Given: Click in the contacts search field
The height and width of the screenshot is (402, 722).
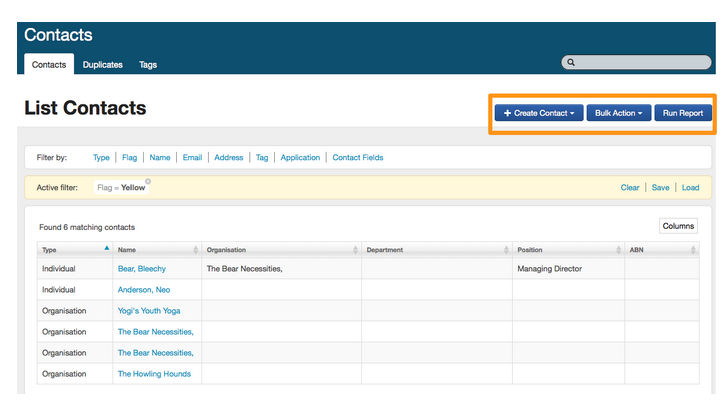Looking at the screenshot, I should click(640, 63).
